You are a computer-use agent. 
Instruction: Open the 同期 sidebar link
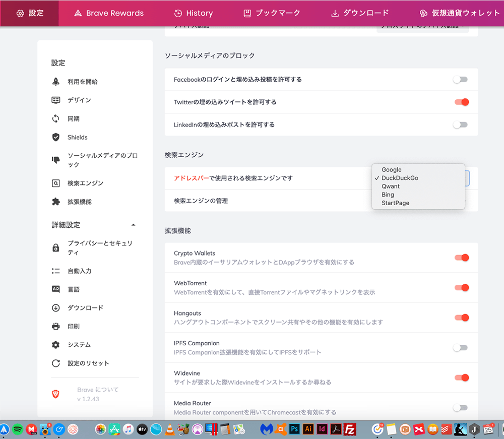pyautogui.click(x=74, y=119)
